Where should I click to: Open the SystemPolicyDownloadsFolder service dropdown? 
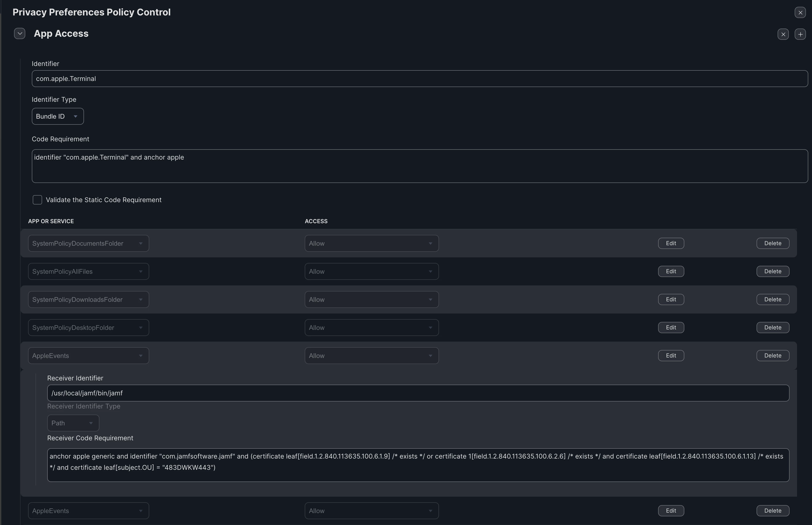point(89,299)
